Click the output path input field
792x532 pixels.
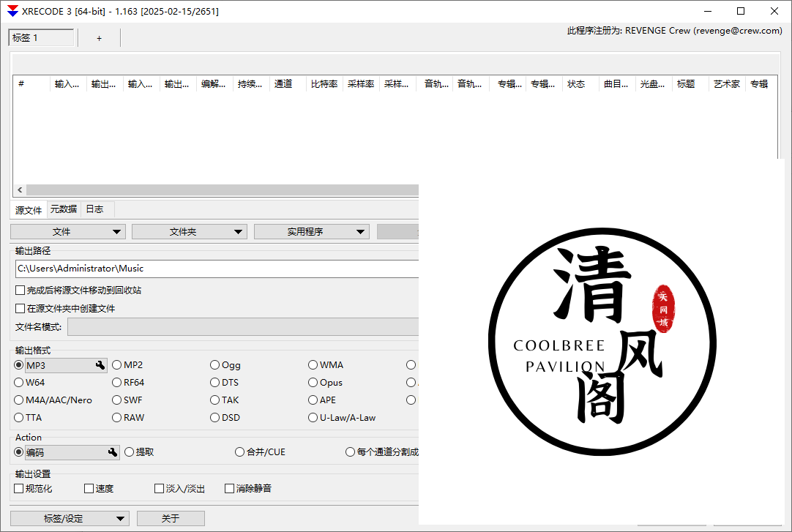click(x=217, y=269)
